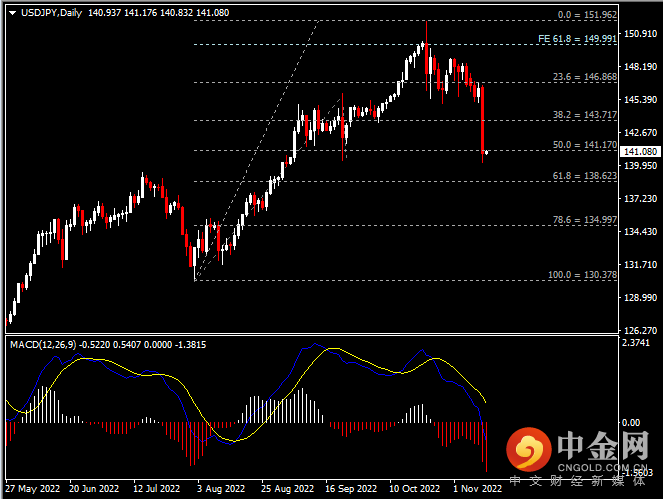The height and width of the screenshot is (499, 663).
Task: Click the 128.990 price axis value
Action: coord(641,297)
